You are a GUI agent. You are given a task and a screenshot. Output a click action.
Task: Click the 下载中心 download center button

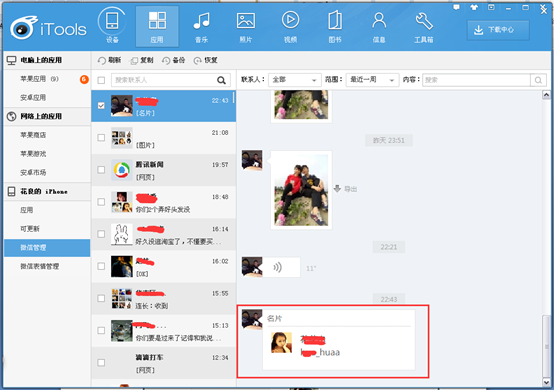pyautogui.click(x=498, y=30)
